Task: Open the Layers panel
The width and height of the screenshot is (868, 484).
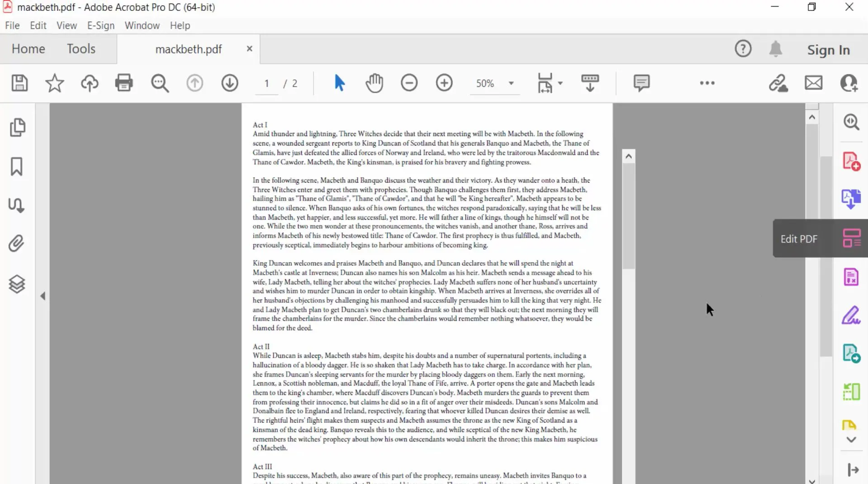Action: pos(17,284)
